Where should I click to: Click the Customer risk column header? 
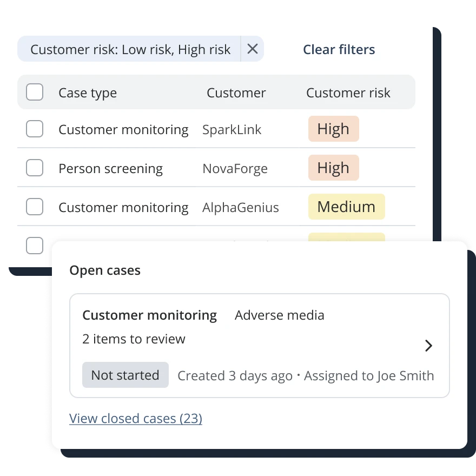(348, 93)
